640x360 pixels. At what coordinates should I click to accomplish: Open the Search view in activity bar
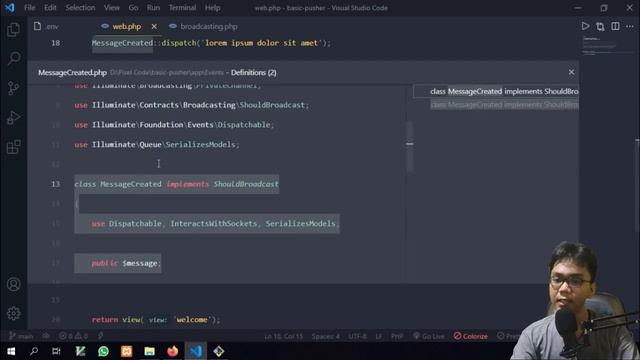tap(13, 58)
